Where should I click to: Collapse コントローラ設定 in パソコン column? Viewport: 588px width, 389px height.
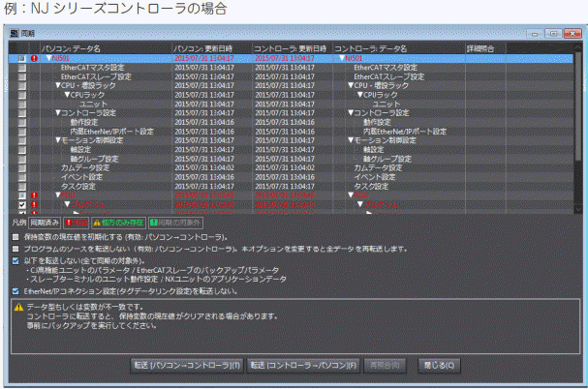coord(58,113)
